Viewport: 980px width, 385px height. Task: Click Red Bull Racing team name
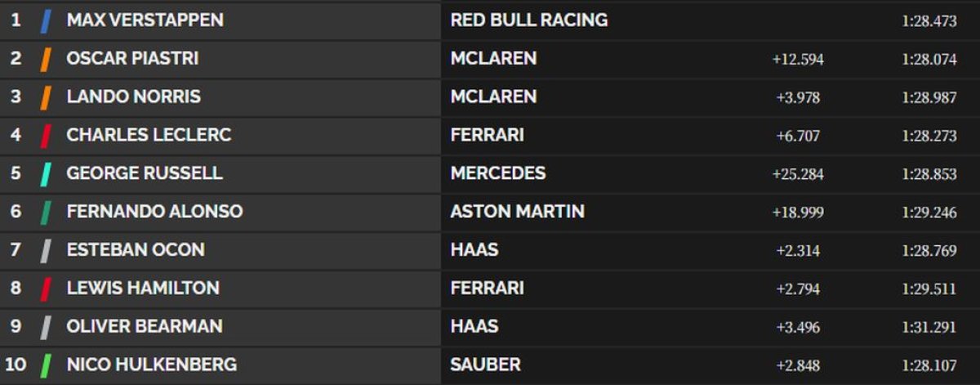528,20
